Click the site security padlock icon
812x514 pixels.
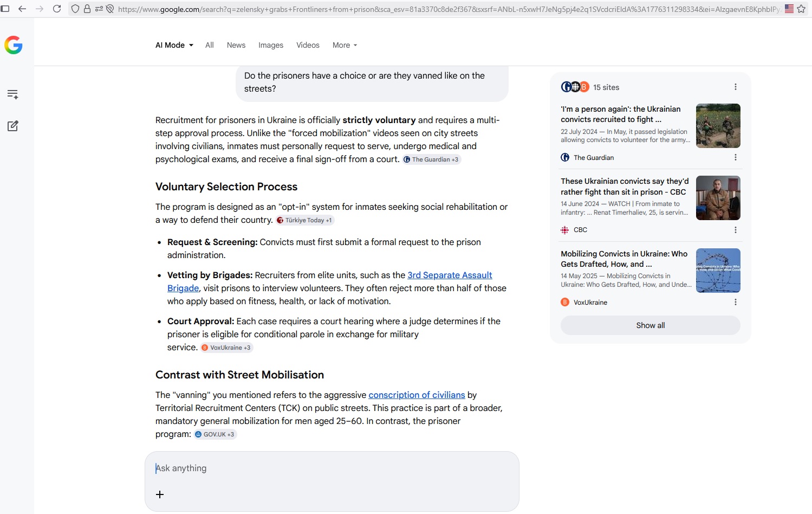87,9
